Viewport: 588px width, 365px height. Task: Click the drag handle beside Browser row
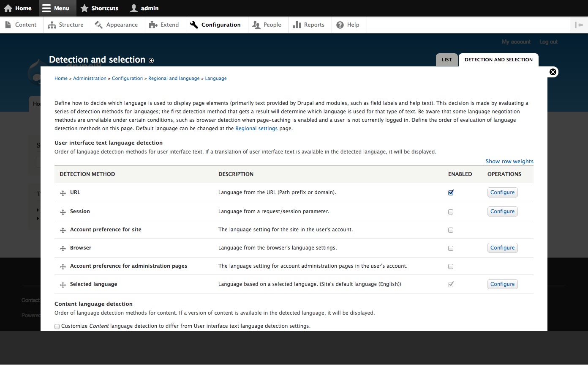click(x=63, y=248)
